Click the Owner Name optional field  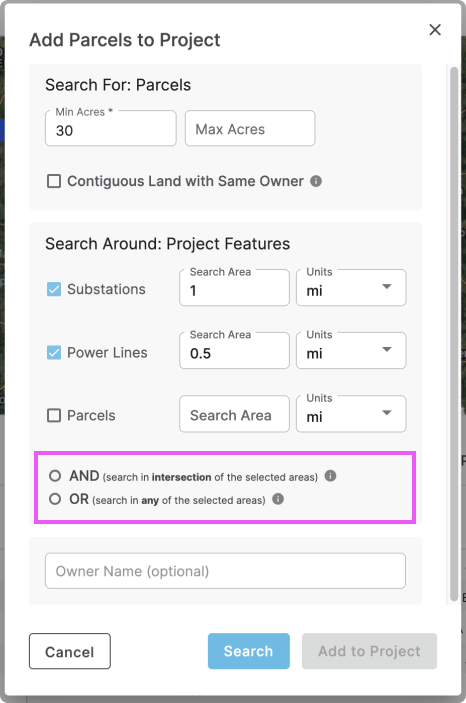(x=225, y=571)
